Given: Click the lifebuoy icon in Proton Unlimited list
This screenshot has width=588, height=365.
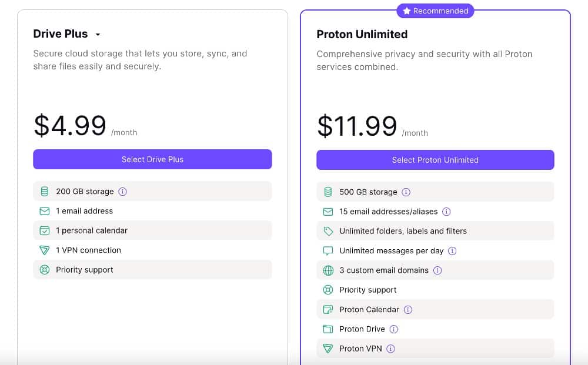Looking at the screenshot, I should [328, 290].
